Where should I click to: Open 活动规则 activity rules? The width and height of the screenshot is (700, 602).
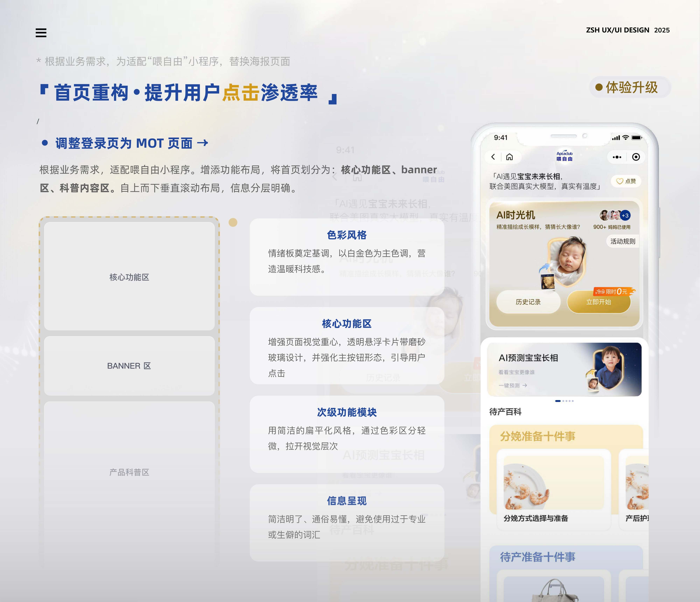(x=623, y=241)
